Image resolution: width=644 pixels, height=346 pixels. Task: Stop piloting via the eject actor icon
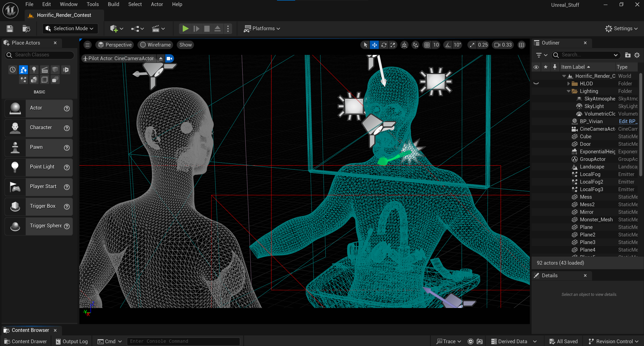tap(161, 58)
